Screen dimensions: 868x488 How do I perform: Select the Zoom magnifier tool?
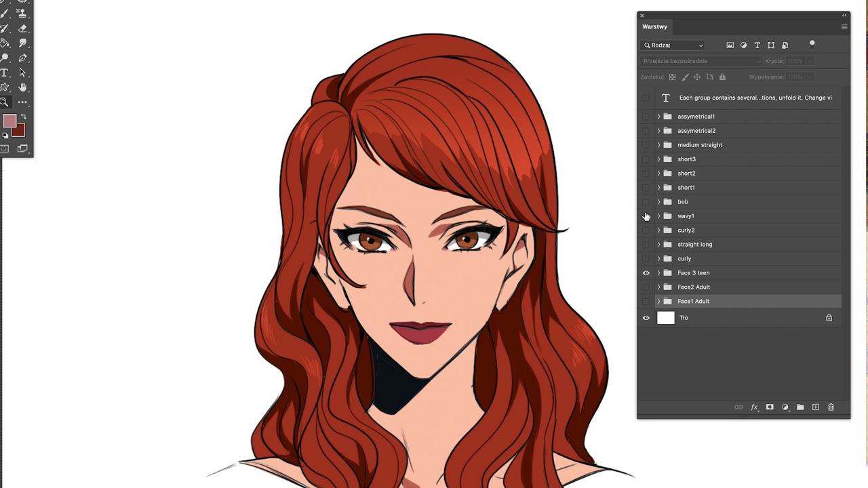tap(5, 102)
